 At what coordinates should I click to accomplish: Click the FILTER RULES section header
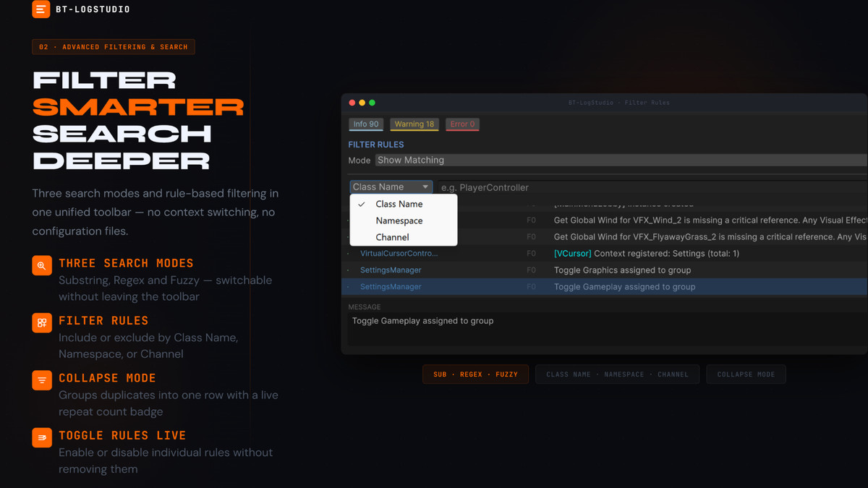click(376, 145)
